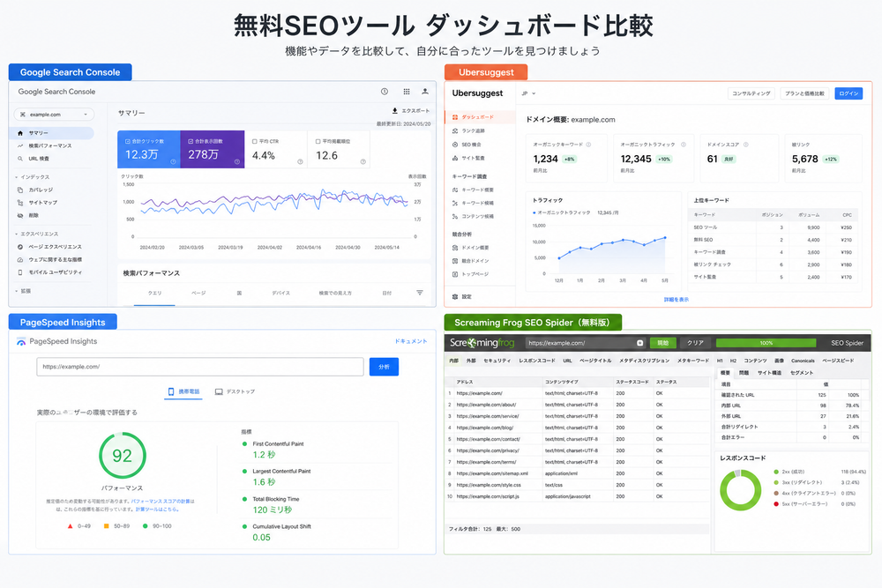The height and width of the screenshot is (588, 882).
Task: Select the クエリ tab in 検索パフォーマンス
Action: pyautogui.click(x=154, y=294)
